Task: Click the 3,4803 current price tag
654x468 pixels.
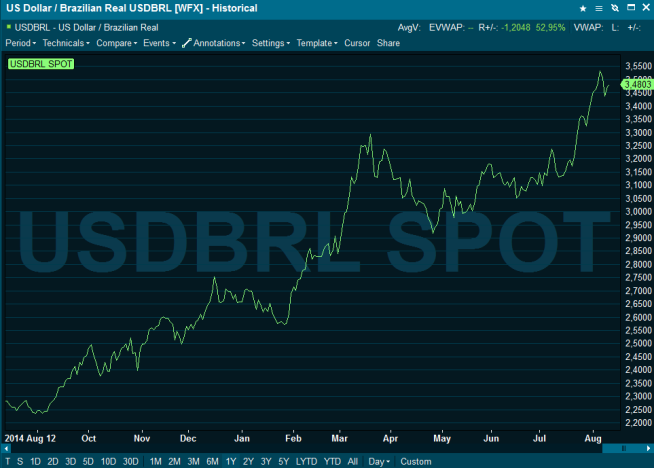Action: coord(637,85)
